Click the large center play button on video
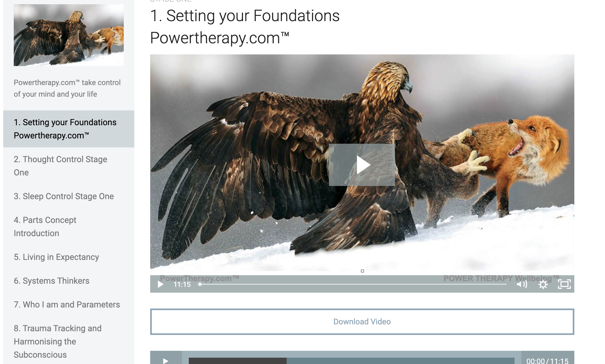Screen dimensions: 605x364 pyautogui.click(x=362, y=165)
